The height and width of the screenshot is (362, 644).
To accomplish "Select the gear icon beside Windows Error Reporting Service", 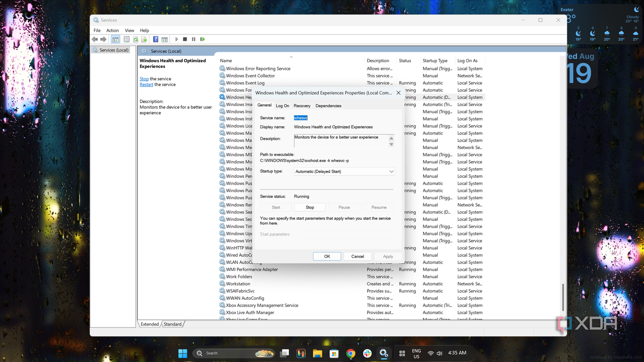I will (222, 69).
